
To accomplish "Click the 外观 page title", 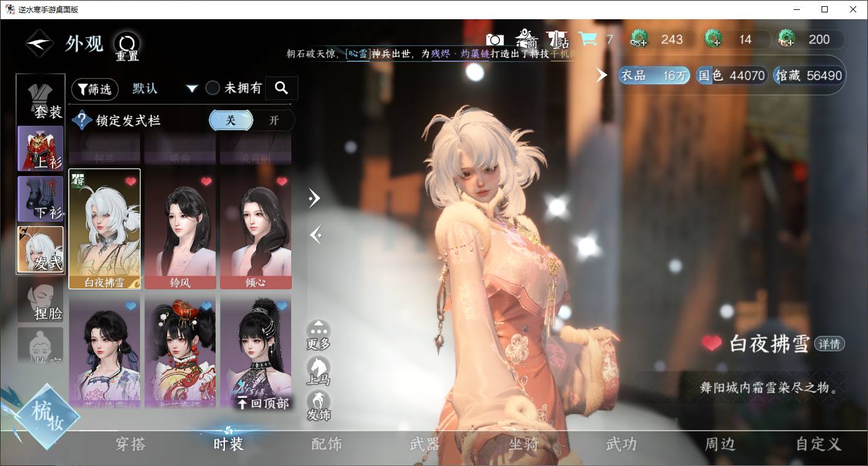I will tap(84, 44).
